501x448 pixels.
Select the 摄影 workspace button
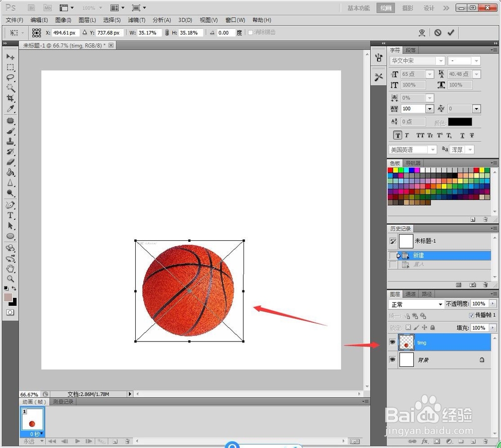click(x=407, y=8)
